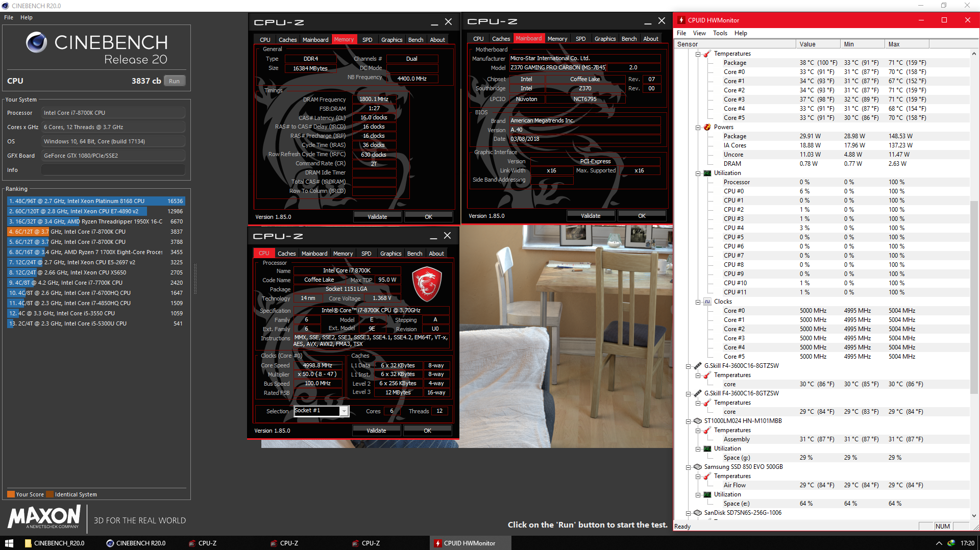Click the graph icon beside the Utilization group listing Processor
980x550 pixels.
[x=707, y=173]
